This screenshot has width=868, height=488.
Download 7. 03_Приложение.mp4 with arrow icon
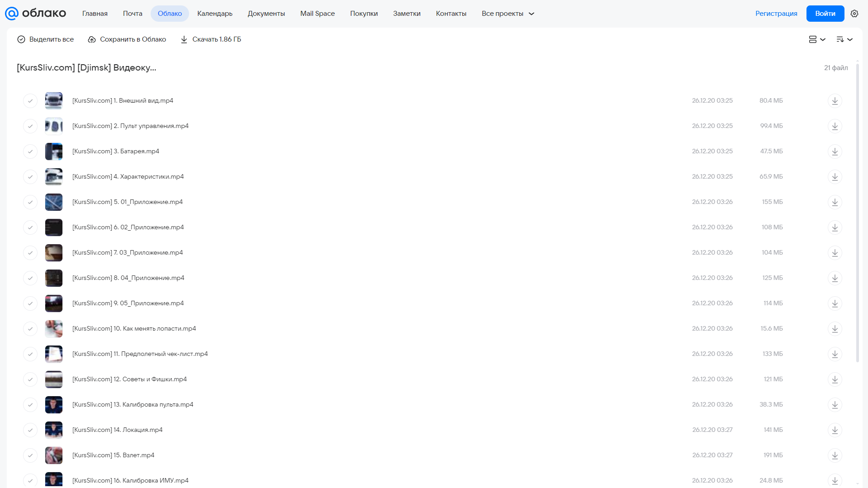pos(835,252)
